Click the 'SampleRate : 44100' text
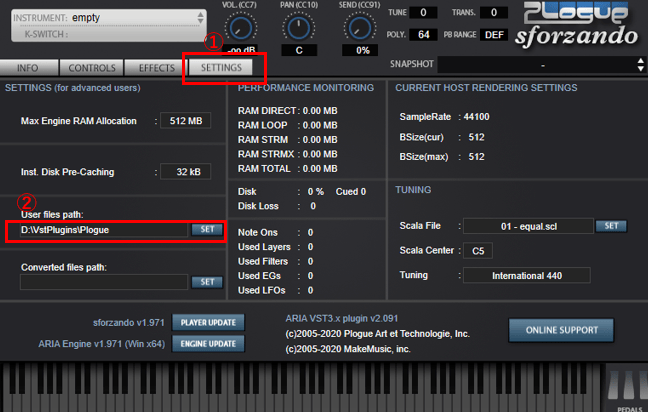The image size is (648, 412). tap(444, 117)
